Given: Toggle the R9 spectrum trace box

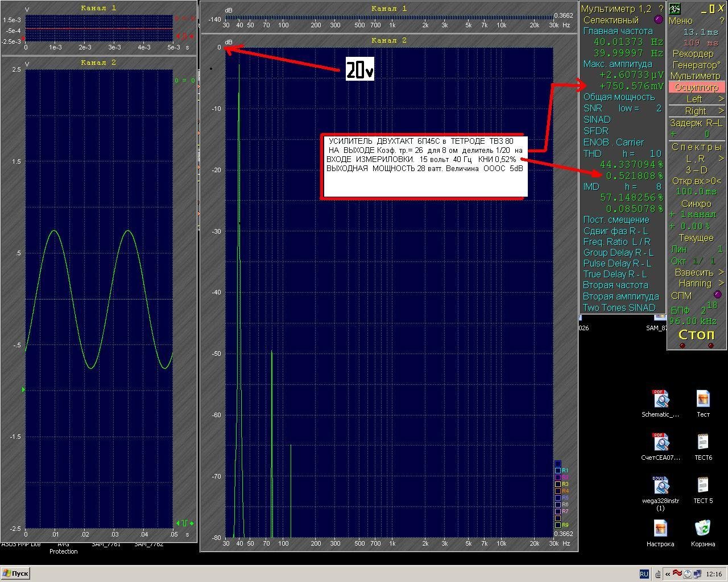Looking at the screenshot, I should pos(558,525).
